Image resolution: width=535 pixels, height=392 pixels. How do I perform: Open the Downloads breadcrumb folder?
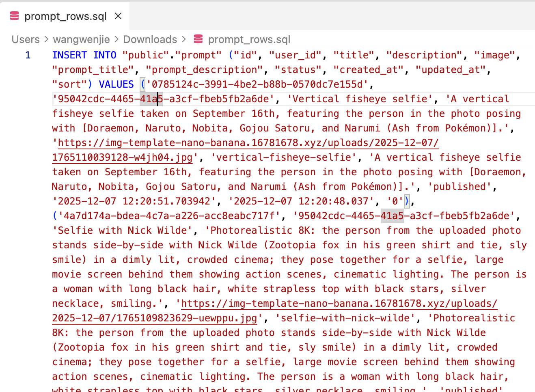click(x=150, y=39)
